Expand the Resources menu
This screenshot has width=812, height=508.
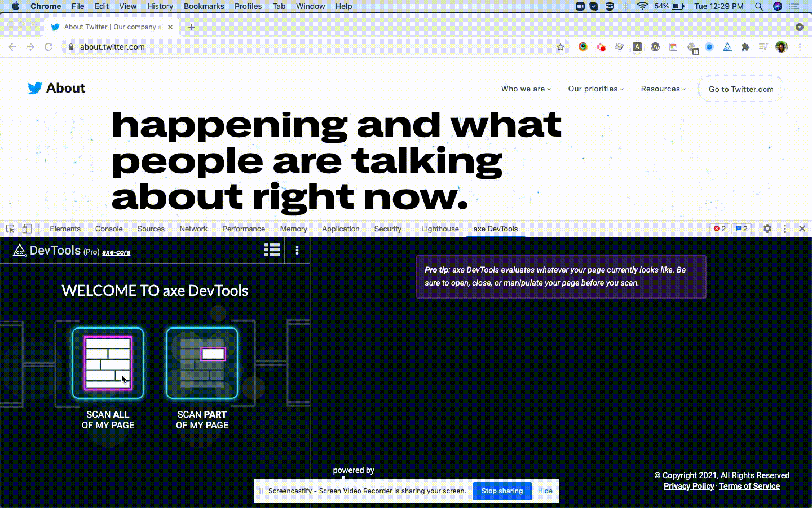(x=663, y=89)
